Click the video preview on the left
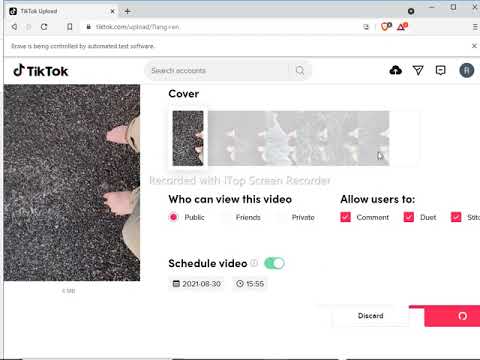 (x=72, y=183)
